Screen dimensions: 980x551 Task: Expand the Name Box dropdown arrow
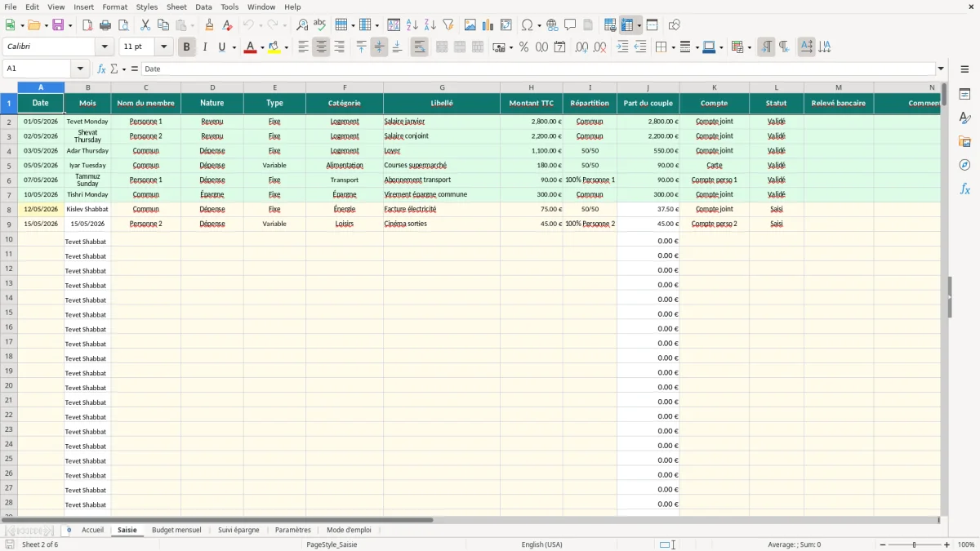(79, 69)
